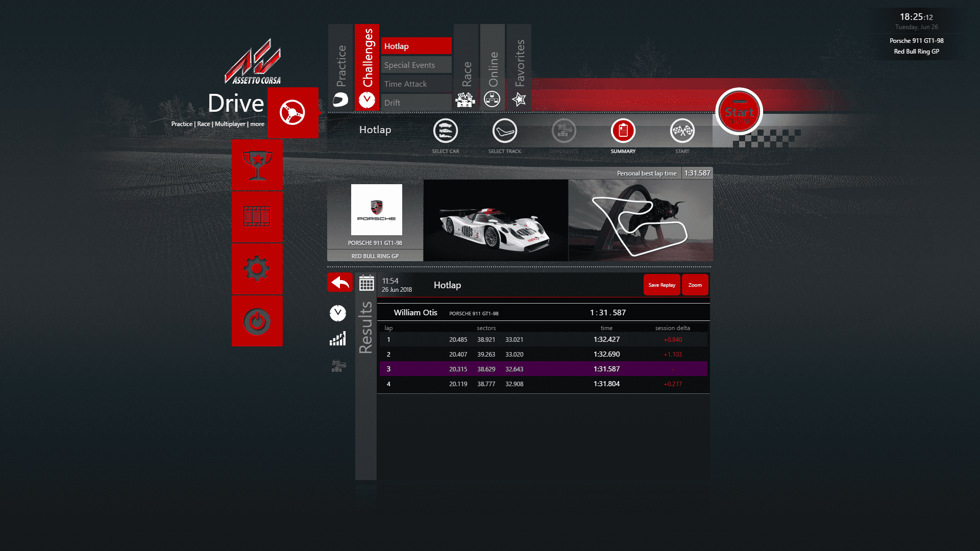The height and width of the screenshot is (551, 980).
Task: Select the Practice helmet icon
Action: pos(340,99)
